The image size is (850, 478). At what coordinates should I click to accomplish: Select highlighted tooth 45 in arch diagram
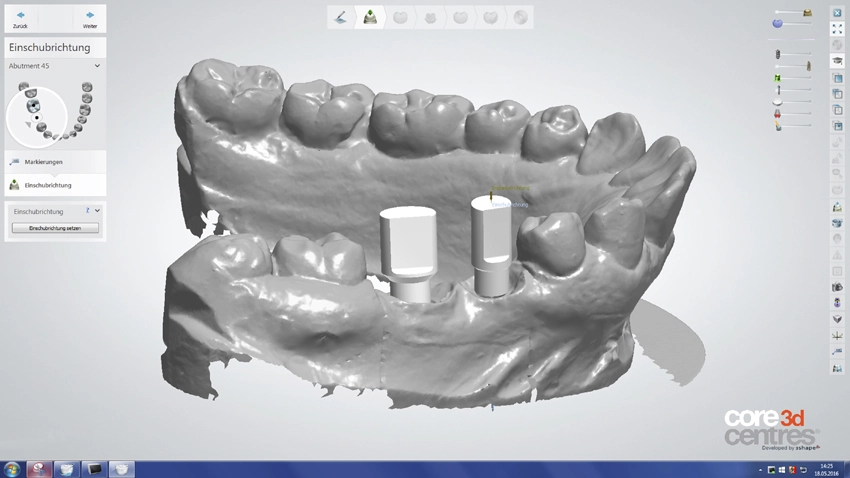[32, 105]
